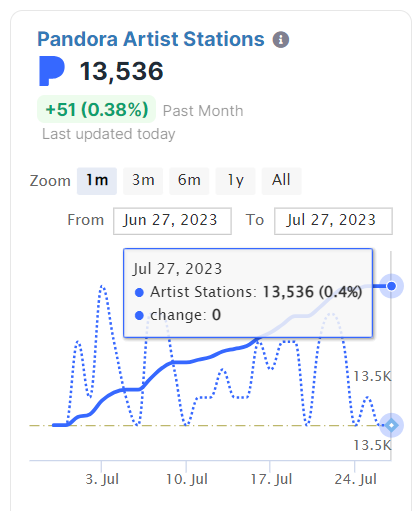Viewport: 413px width, 511px height.
Task: Click the tooltip date Jul 27, 2023
Action: tap(177, 269)
